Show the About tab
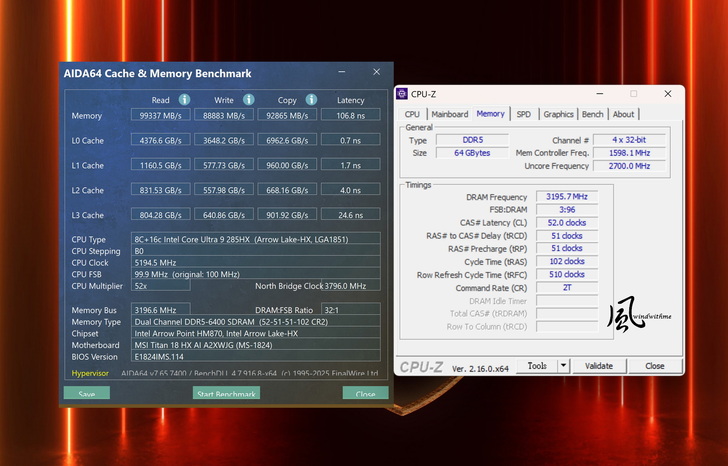The width and height of the screenshot is (728, 466). pos(623,114)
